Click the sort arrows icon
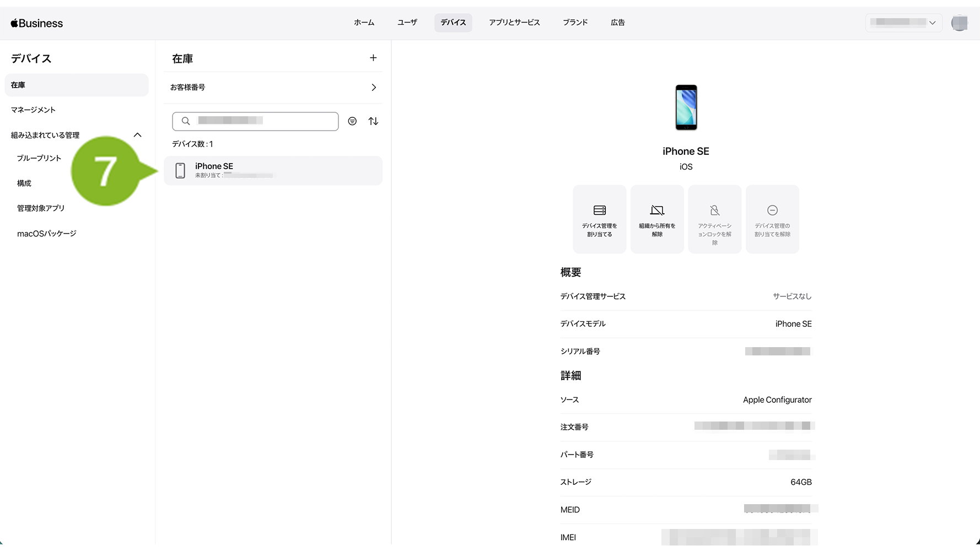 click(x=373, y=121)
